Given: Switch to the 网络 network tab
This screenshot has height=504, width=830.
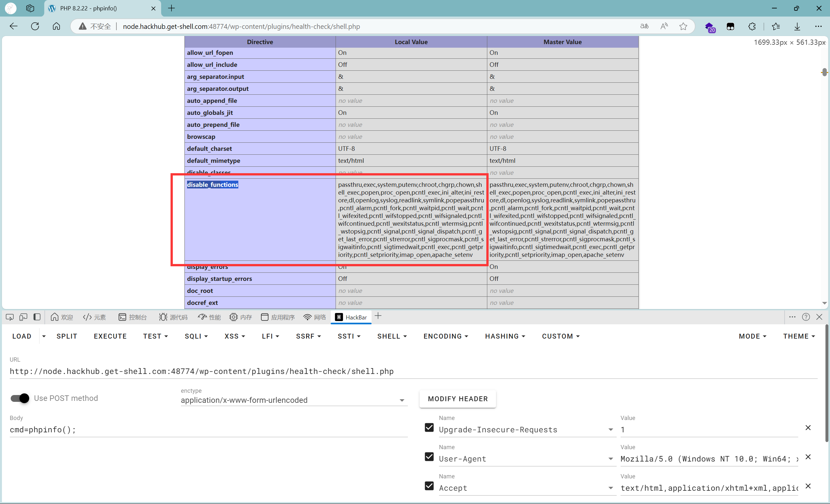Looking at the screenshot, I should click(314, 318).
